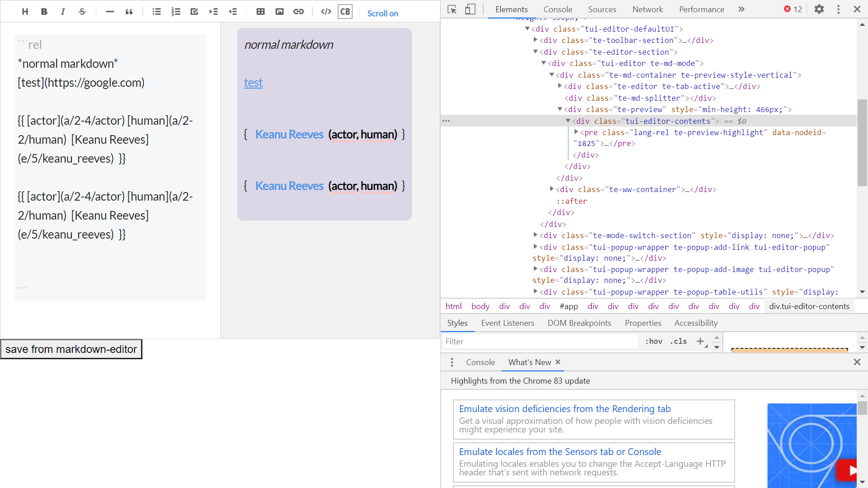
Task: Open the Accessibility panel tab
Action: tap(695, 323)
